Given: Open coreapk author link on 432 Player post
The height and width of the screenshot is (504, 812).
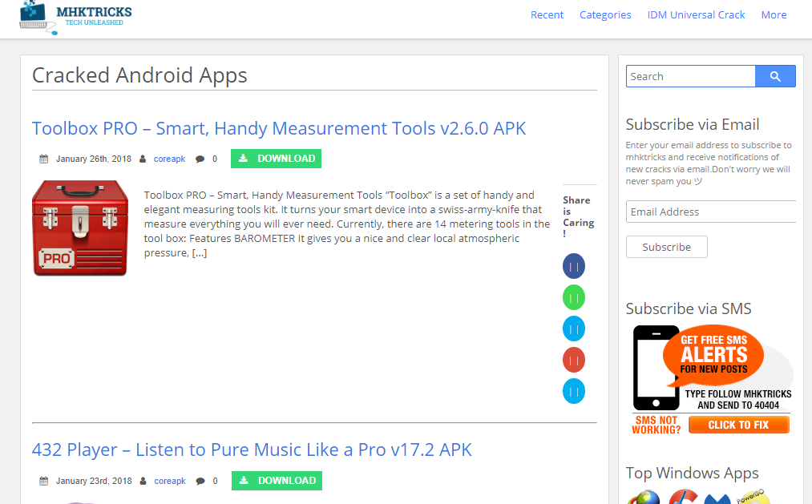Looking at the screenshot, I should click(170, 481).
